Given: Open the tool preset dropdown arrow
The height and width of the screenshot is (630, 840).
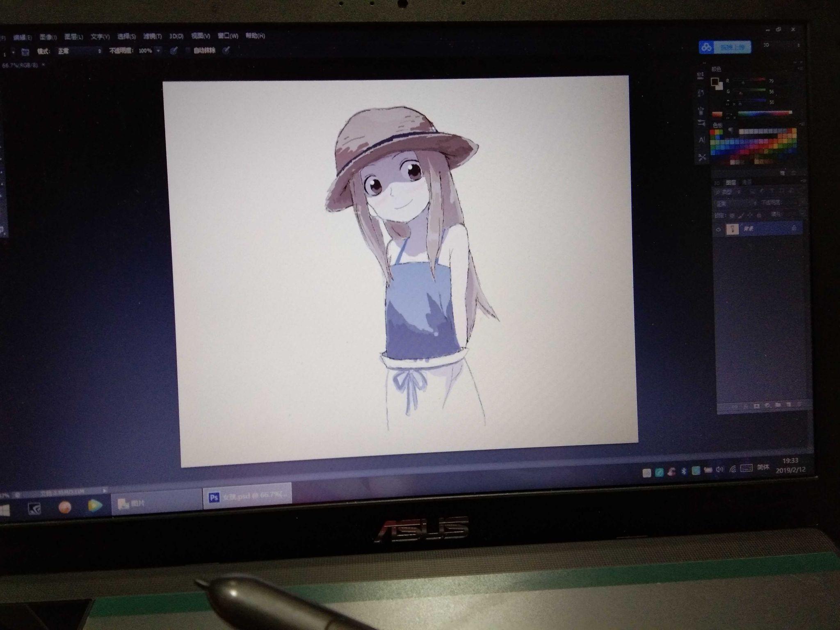Looking at the screenshot, I should [x=13, y=52].
